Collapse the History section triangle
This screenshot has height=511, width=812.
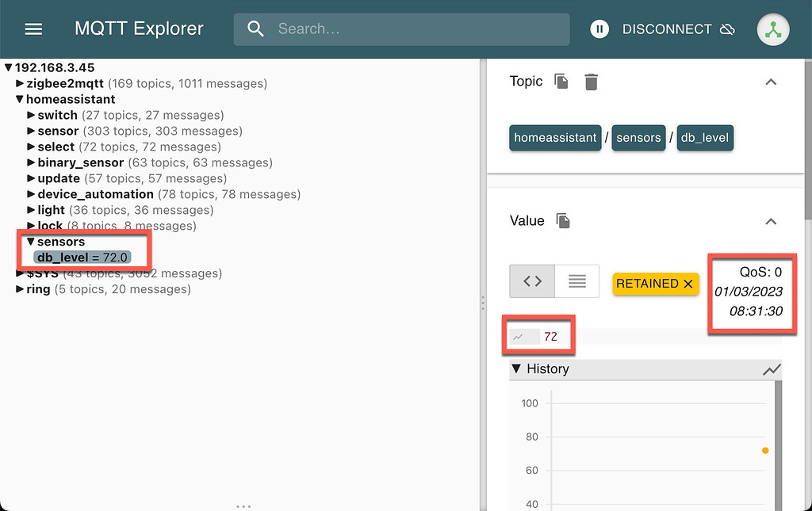[x=516, y=368]
